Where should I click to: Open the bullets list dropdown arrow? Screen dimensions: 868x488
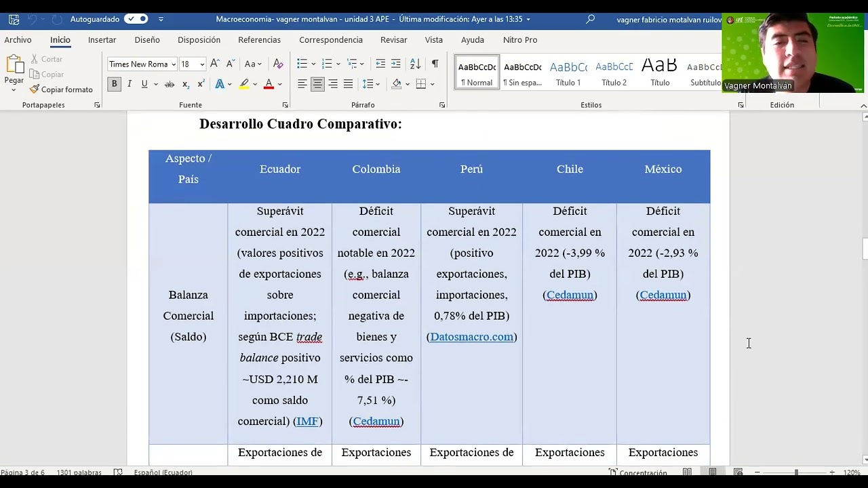(313, 64)
